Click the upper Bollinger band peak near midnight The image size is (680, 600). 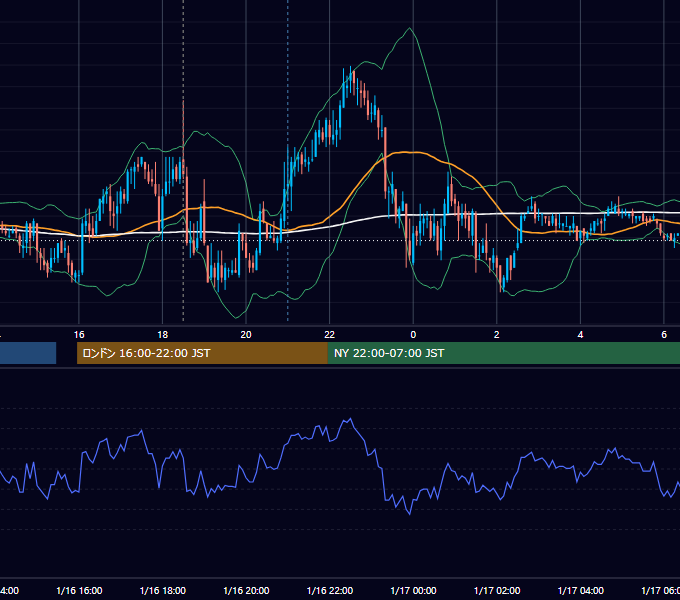pyautogui.click(x=409, y=29)
